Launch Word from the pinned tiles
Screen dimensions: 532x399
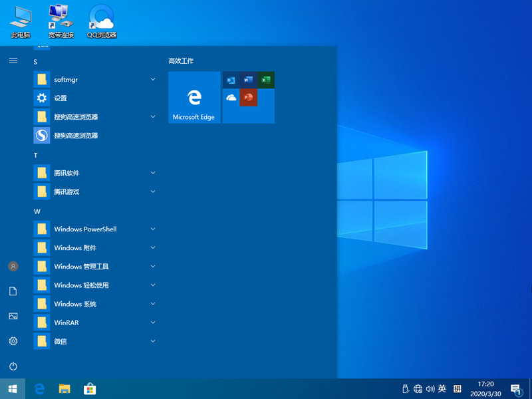point(249,80)
